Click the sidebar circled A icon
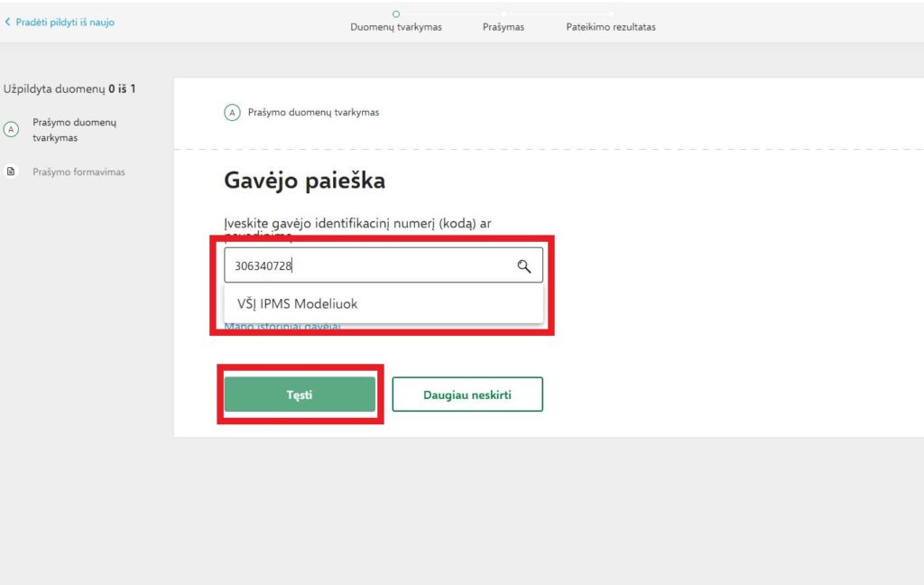This screenshot has width=924, height=585. [12, 130]
